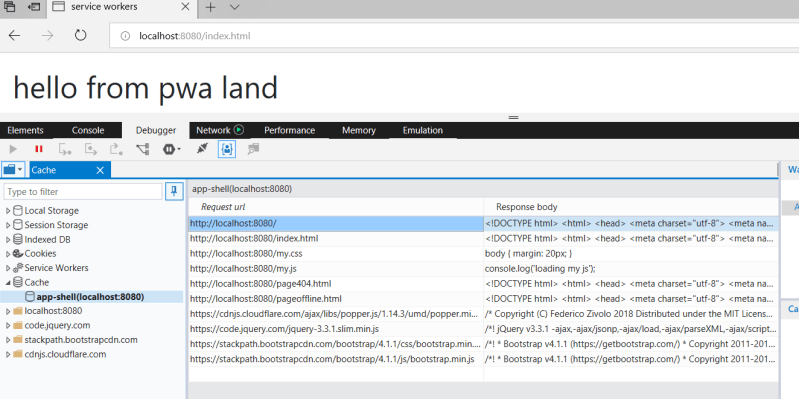
Task: Reload the page with refresh icon
Action: pyautogui.click(x=81, y=36)
